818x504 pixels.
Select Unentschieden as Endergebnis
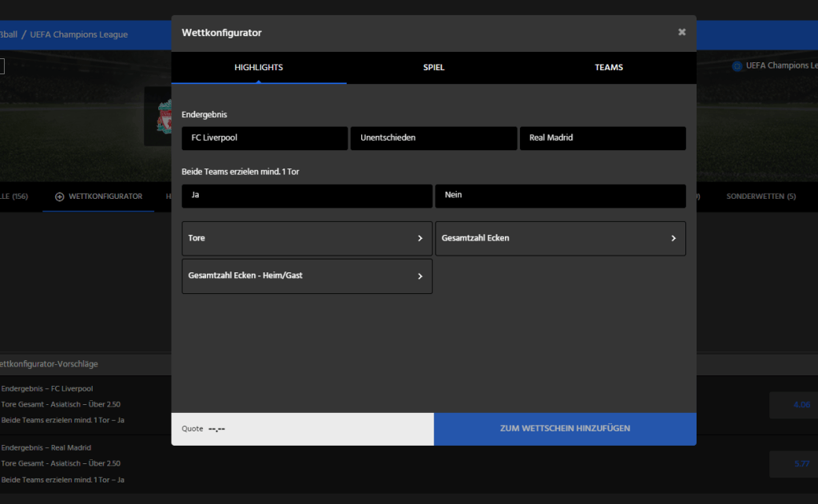tap(434, 138)
